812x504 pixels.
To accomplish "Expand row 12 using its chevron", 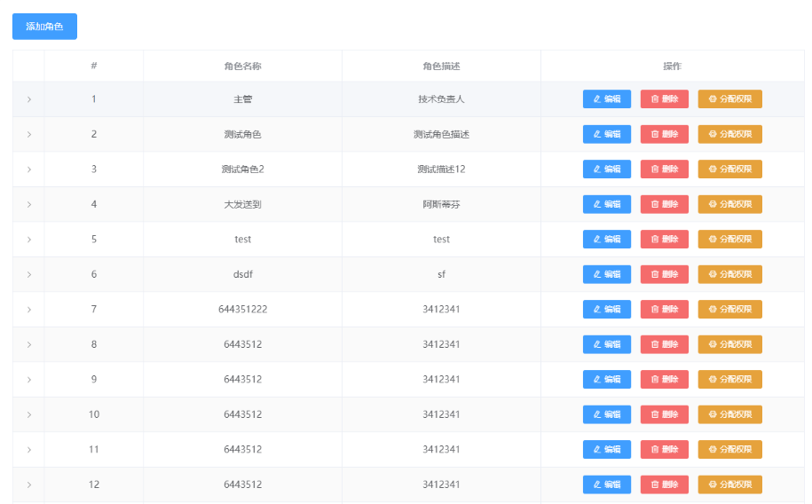I will click(28, 484).
